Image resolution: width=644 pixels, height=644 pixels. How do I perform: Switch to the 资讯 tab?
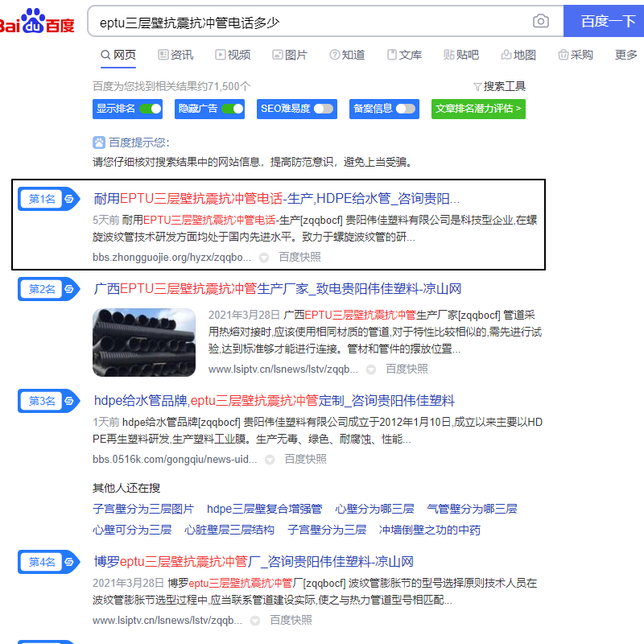point(175,55)
